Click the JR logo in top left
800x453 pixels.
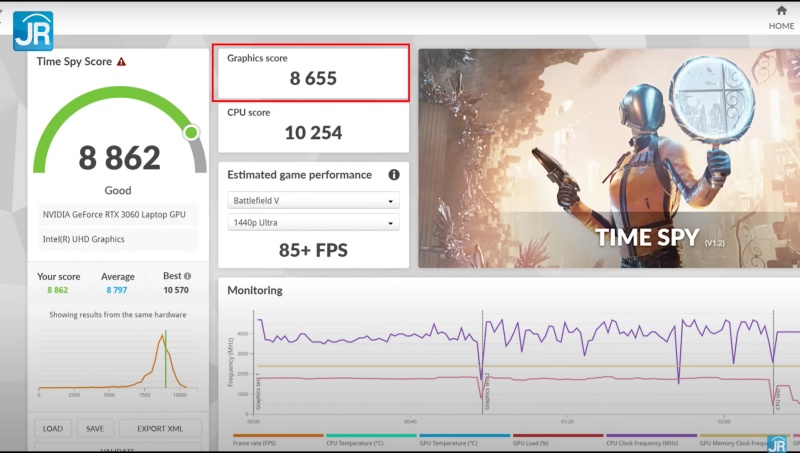coord(32,29)
